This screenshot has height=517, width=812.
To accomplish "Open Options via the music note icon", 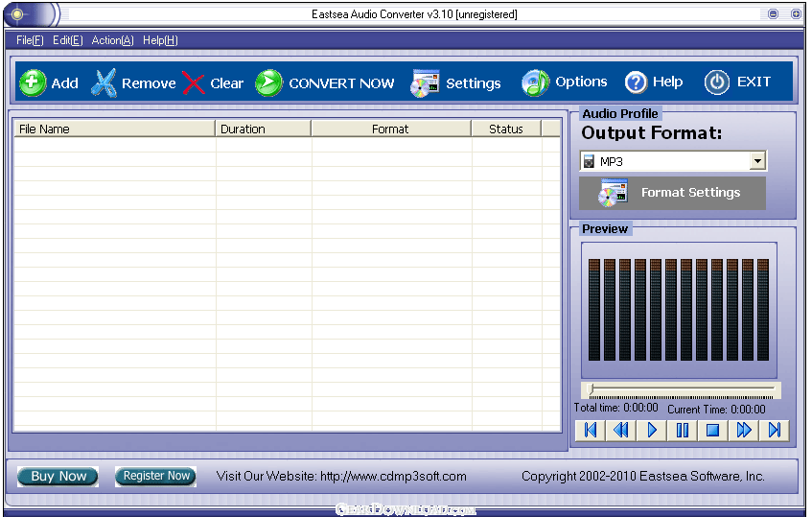I will coord(535,82).
